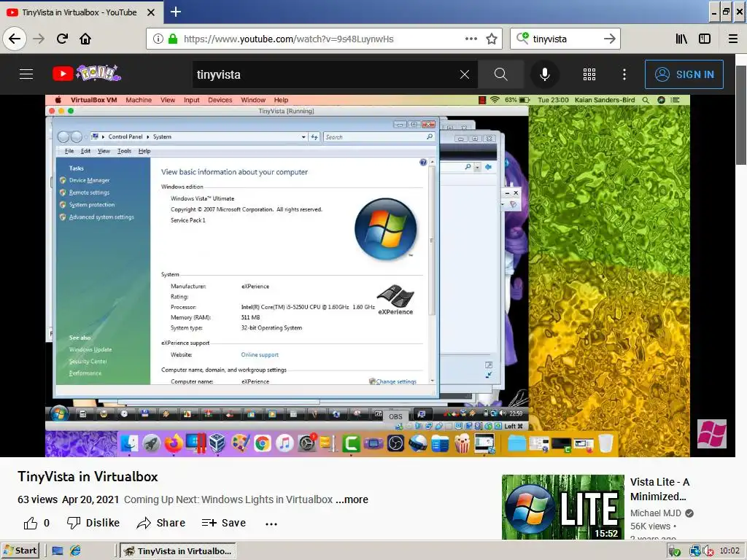Open the browser home page icon
Image resolution: width=747 pixels, height=560 pixels.
click(x=85, y=39)
